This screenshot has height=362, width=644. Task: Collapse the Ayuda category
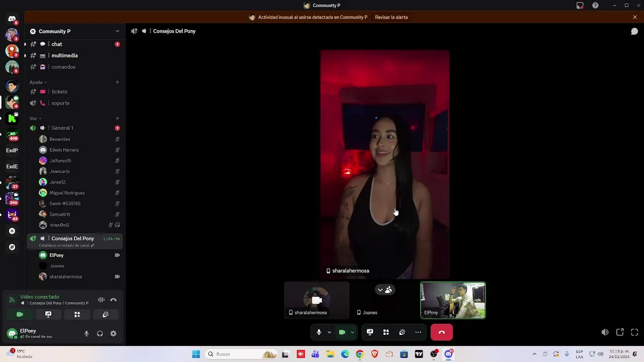click(38, 82)
